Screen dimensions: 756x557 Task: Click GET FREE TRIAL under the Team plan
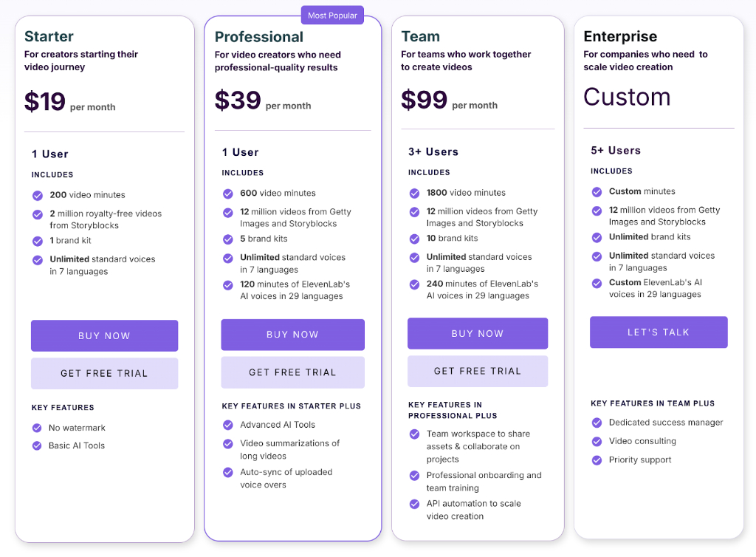pos(478,372)
